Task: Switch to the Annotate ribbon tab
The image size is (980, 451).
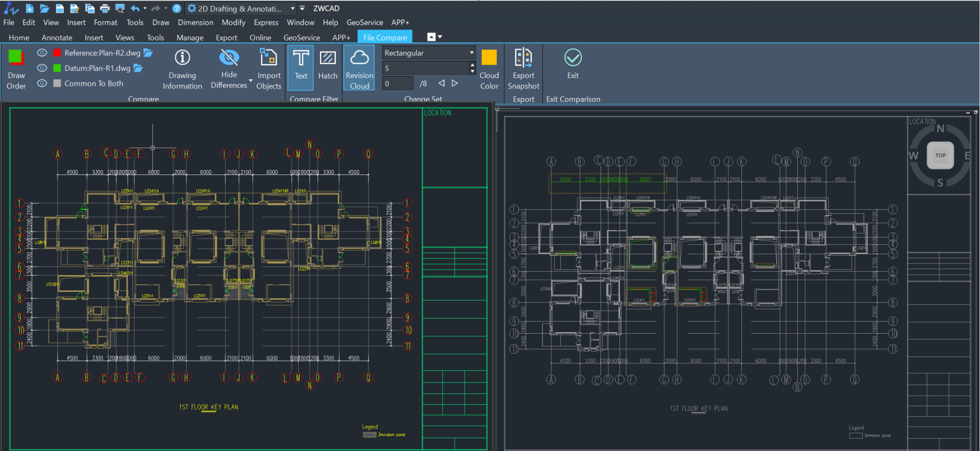Action: 57,37
